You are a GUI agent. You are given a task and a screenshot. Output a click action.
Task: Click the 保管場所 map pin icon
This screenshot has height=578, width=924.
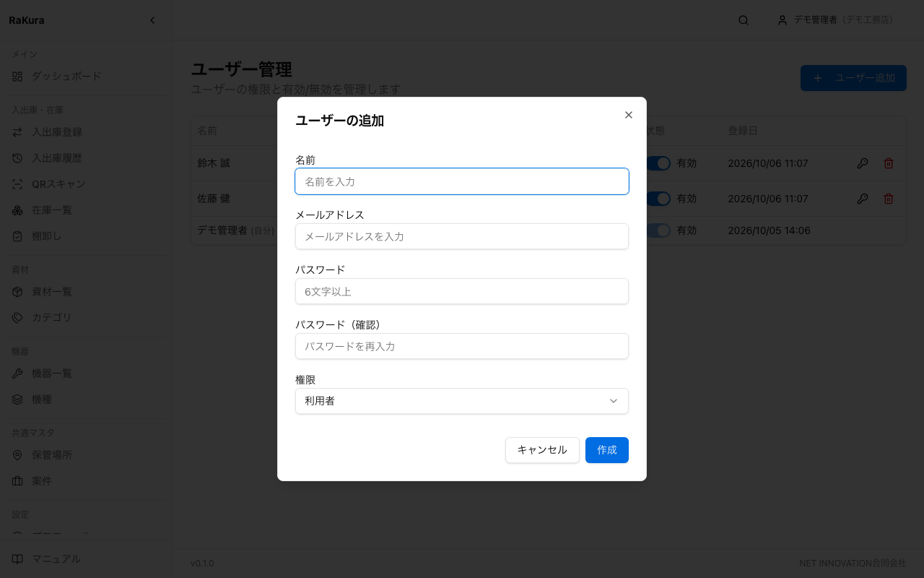tap(17, 455)
